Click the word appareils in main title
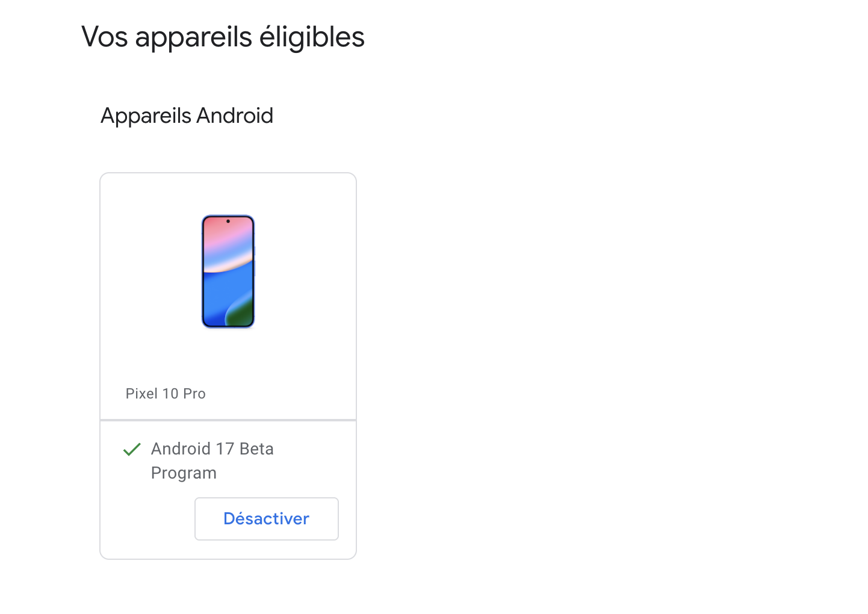The height and width of the screenshot is (614, 868). [x=193, y=37]
